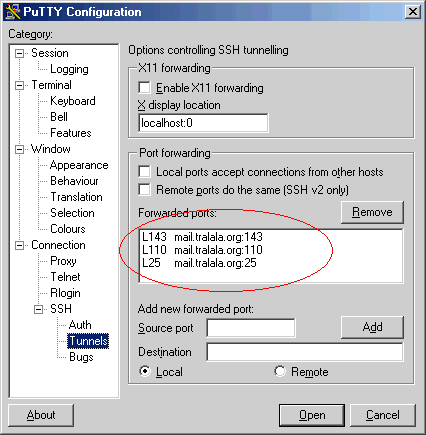Collapse the Session tree node

[x=20, y=53]
